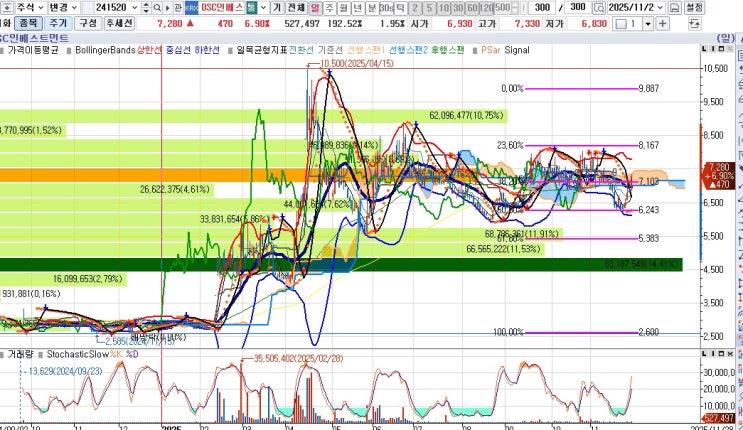Toggle StochasticSlow indicator marker
This screenshot has height=430, width=743.
tap(41, 355)
